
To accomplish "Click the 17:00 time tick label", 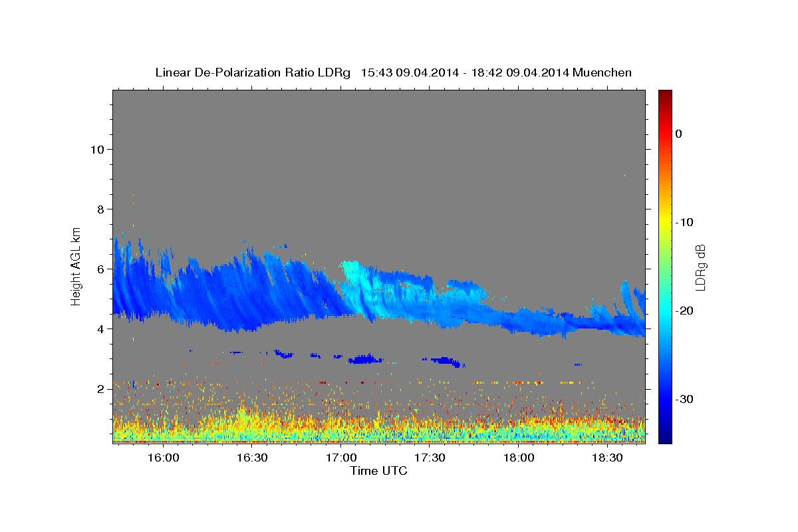I will click(340, 458).
